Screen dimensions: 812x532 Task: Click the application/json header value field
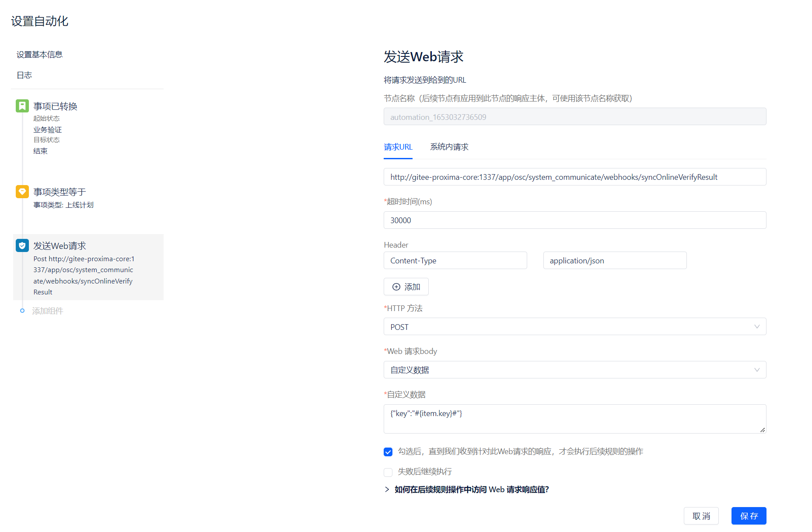pos(615,260)
